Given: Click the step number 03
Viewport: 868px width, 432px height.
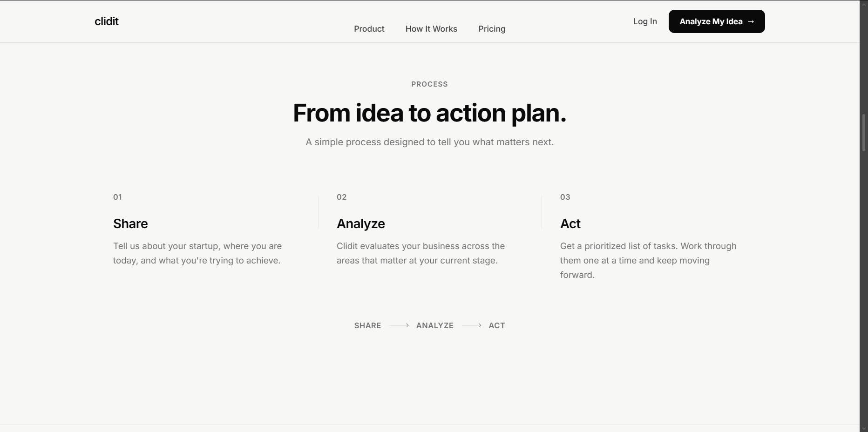Looking at the screenshot, I should click(565, 197).
